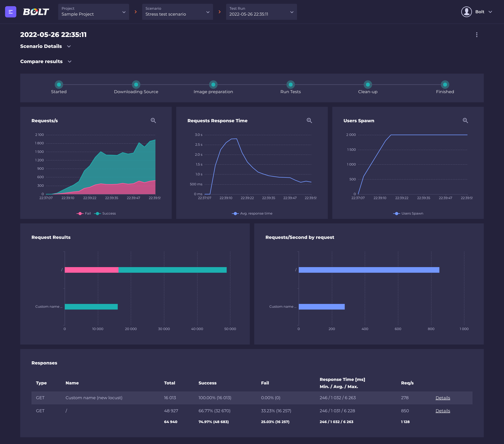
Task: Click the Run Tests stage marker
Action: [291, 85]
